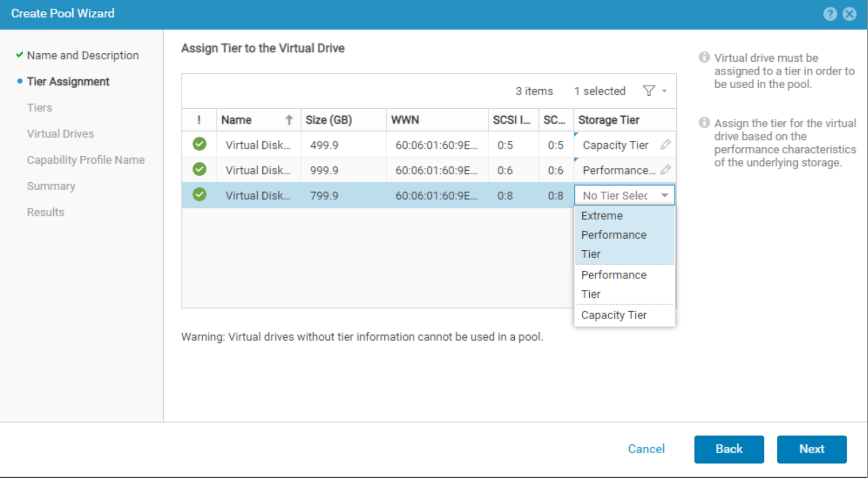Select the Virtual Drives step
The width and height of the screenshot is (868, 479).
pyautogui.click(x=60, y=134)
